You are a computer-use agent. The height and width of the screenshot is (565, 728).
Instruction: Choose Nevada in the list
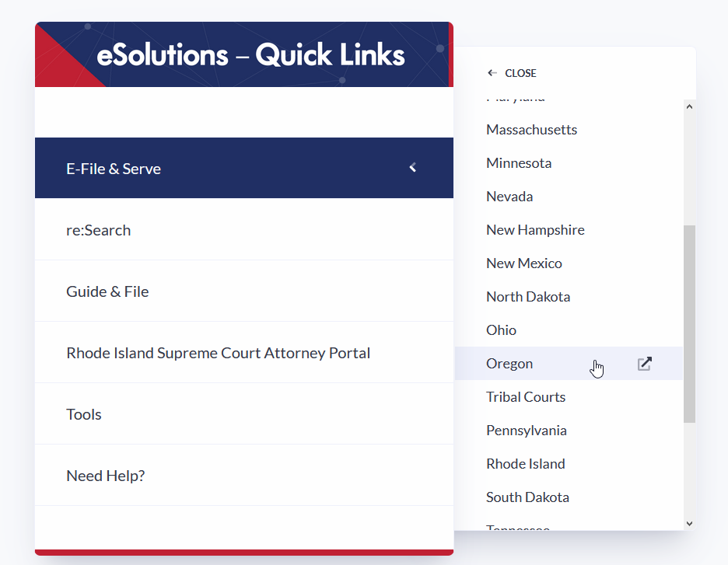click(509, 196)
